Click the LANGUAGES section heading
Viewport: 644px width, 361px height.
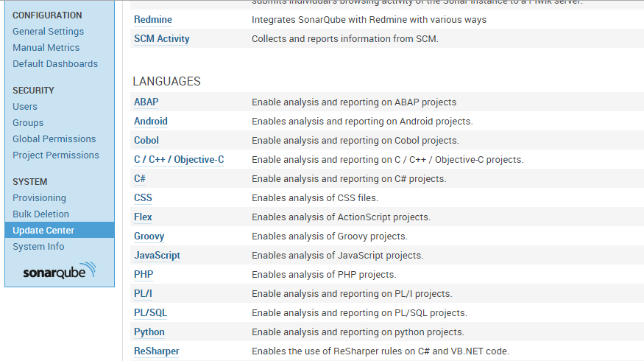coord(167,82)
